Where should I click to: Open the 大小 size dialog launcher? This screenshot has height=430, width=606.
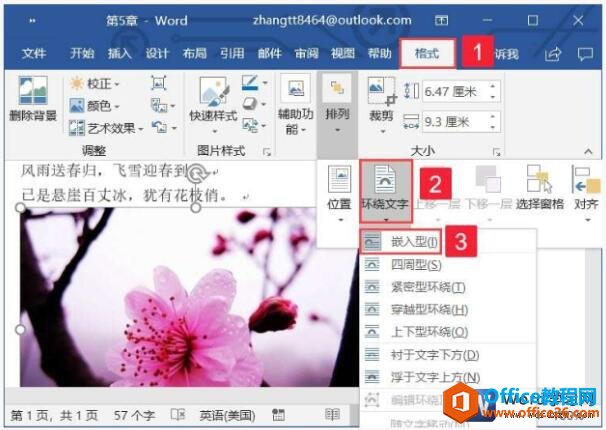point(497,152)
